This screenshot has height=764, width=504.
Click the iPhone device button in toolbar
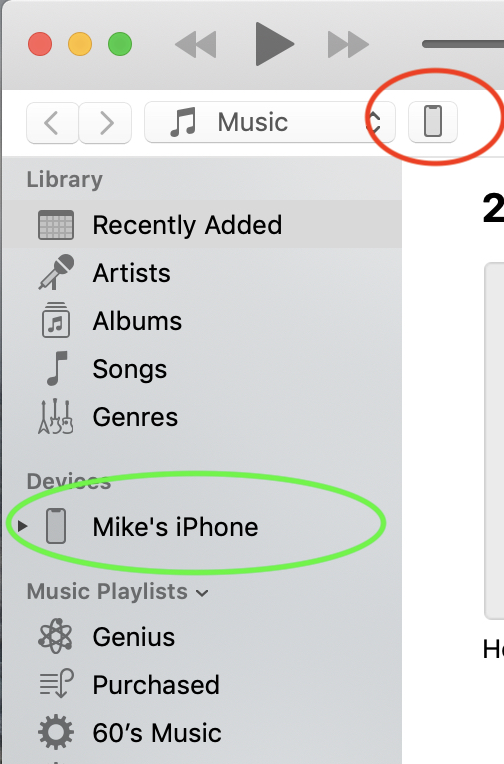[433, 122]
